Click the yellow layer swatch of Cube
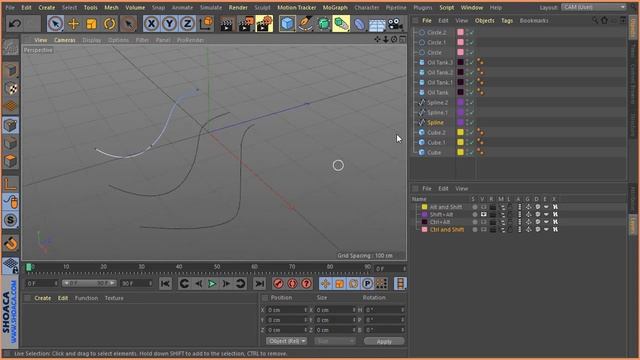This screenshot has width=640, height=360. [460, 152]
